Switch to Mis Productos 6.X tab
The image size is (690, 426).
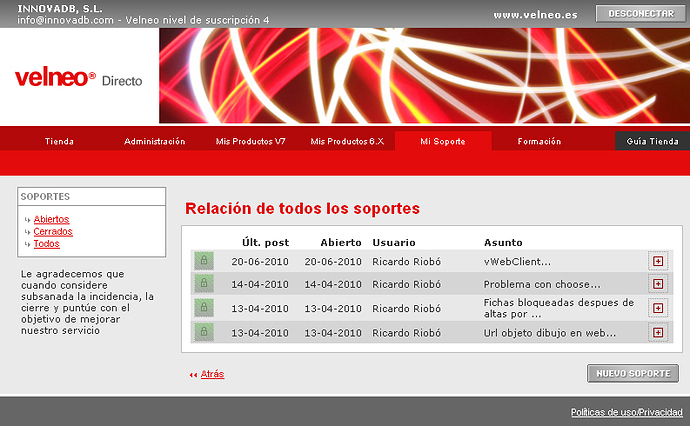pos(347,141)
